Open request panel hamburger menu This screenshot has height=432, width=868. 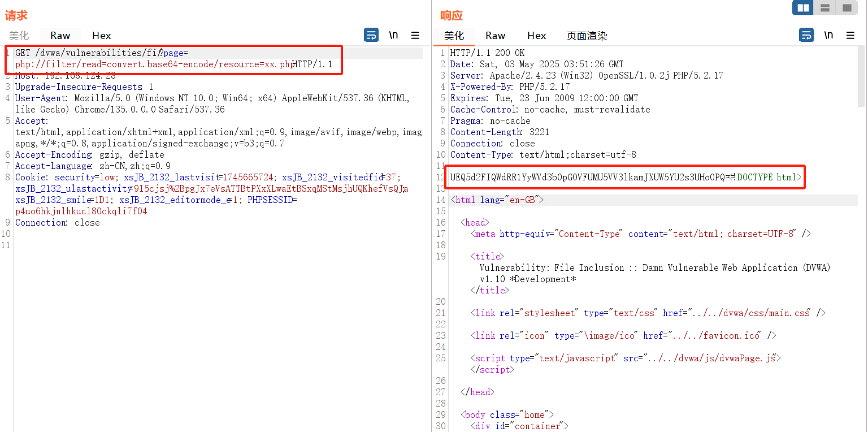coord(415,35)
